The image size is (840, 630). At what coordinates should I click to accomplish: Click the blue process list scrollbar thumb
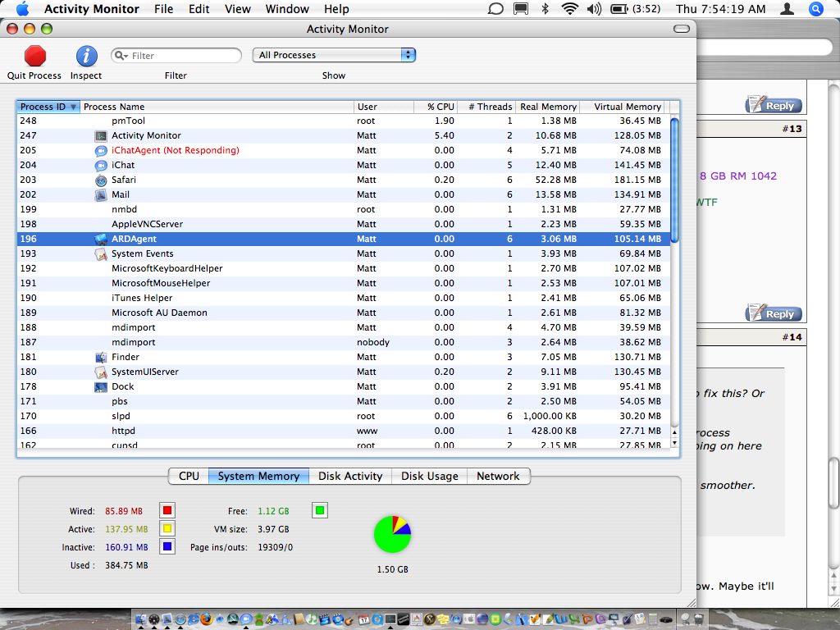[674, 180]
